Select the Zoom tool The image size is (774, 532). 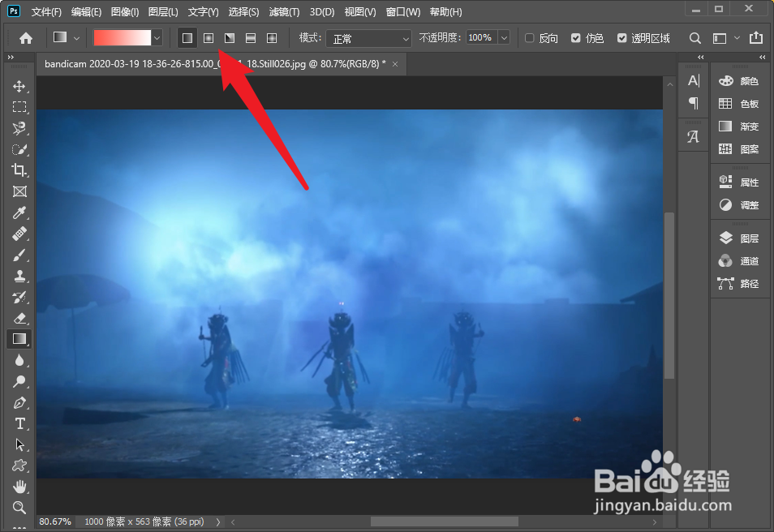coord(19,508)
